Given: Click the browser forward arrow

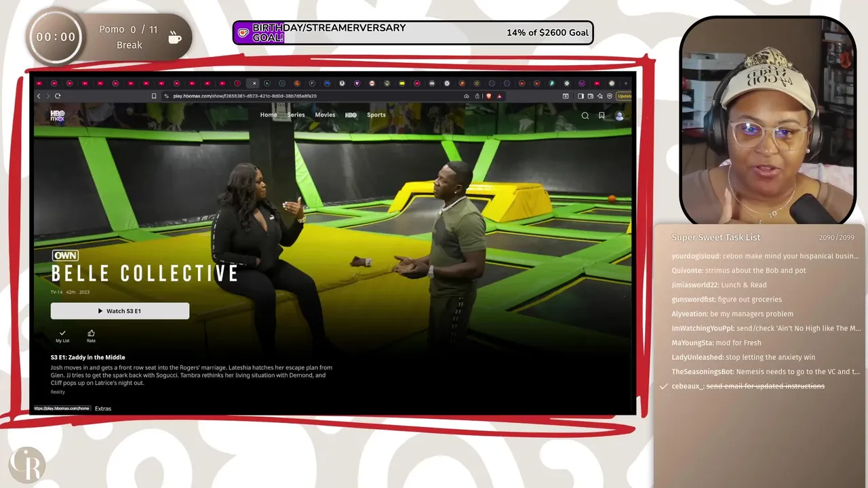Looking at the screenshot, I should (47, 96).
